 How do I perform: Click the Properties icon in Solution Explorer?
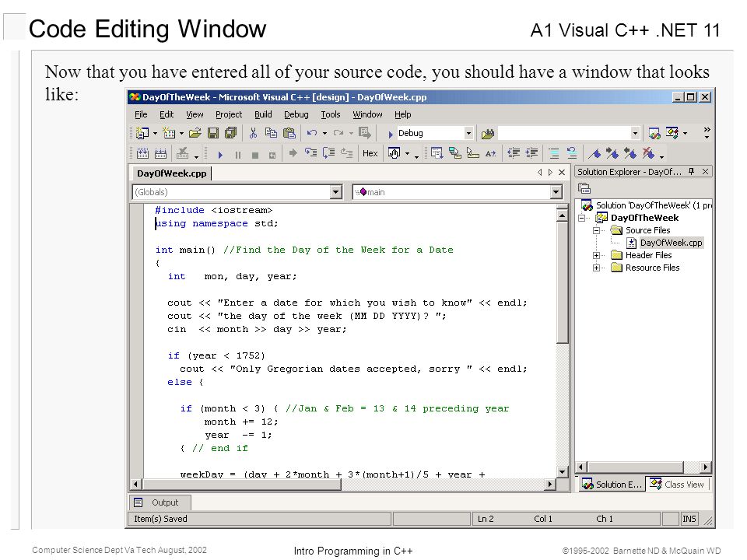[x=584, y=188]
